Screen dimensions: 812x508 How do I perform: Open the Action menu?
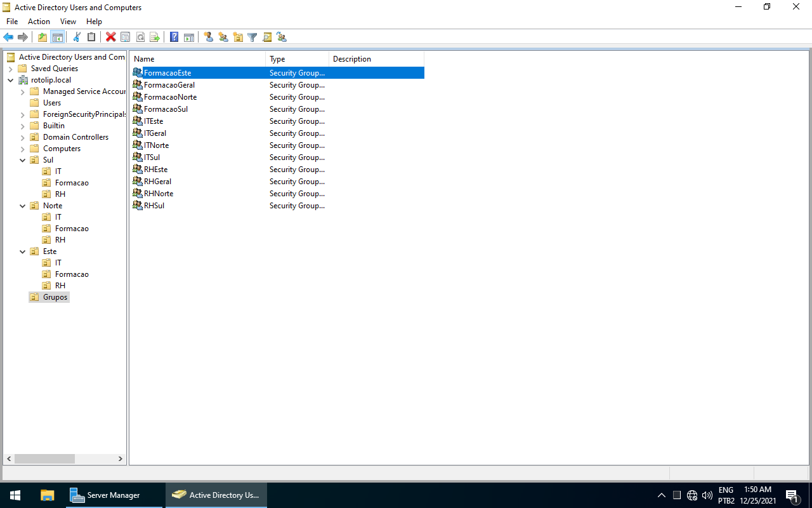(39, 22)
